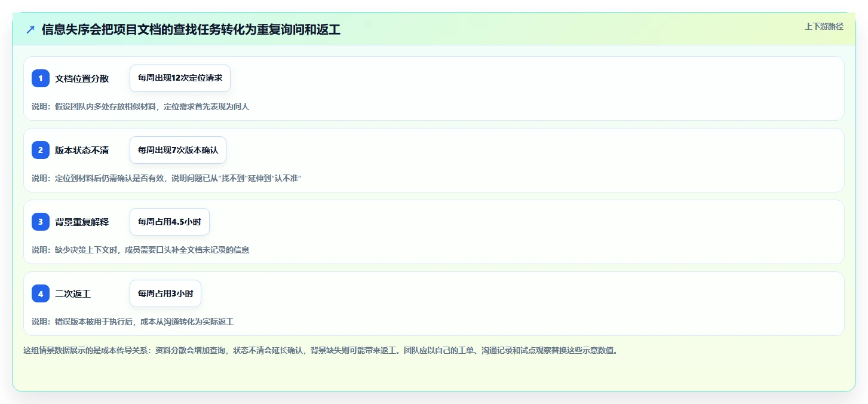
Task: Select the 版本状态不清 step title
Action: (82, 150)
